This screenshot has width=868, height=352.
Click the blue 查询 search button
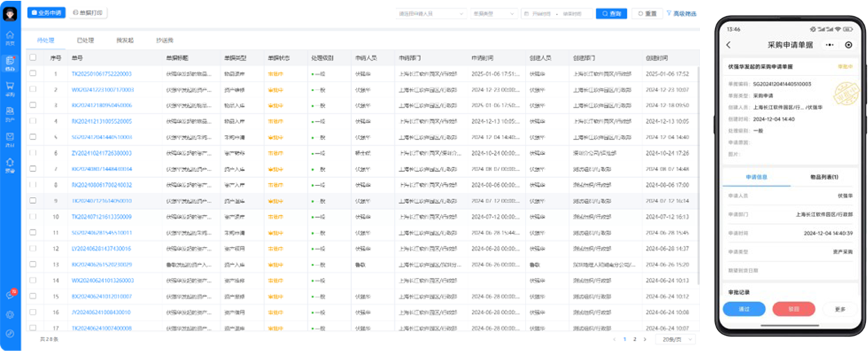coord(611,13)
